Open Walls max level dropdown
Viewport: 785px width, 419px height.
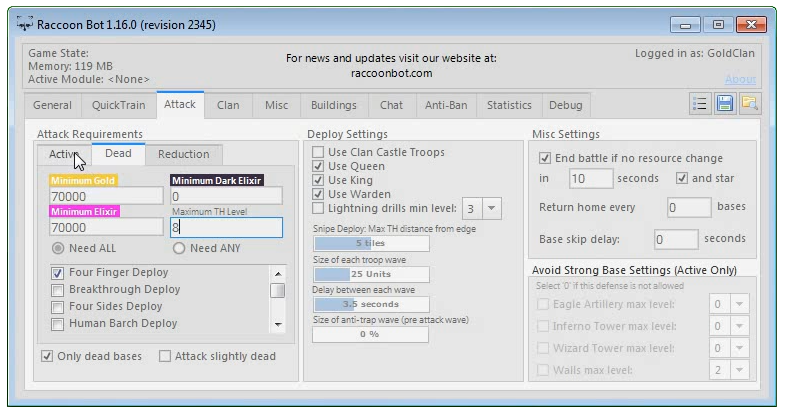[x=739, y=370]
